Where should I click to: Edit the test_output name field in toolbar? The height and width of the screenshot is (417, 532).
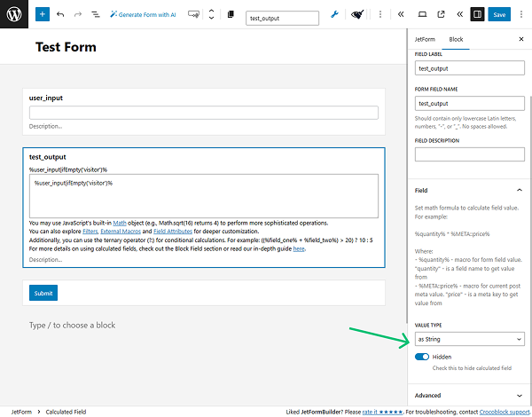[x=282, y=19]
